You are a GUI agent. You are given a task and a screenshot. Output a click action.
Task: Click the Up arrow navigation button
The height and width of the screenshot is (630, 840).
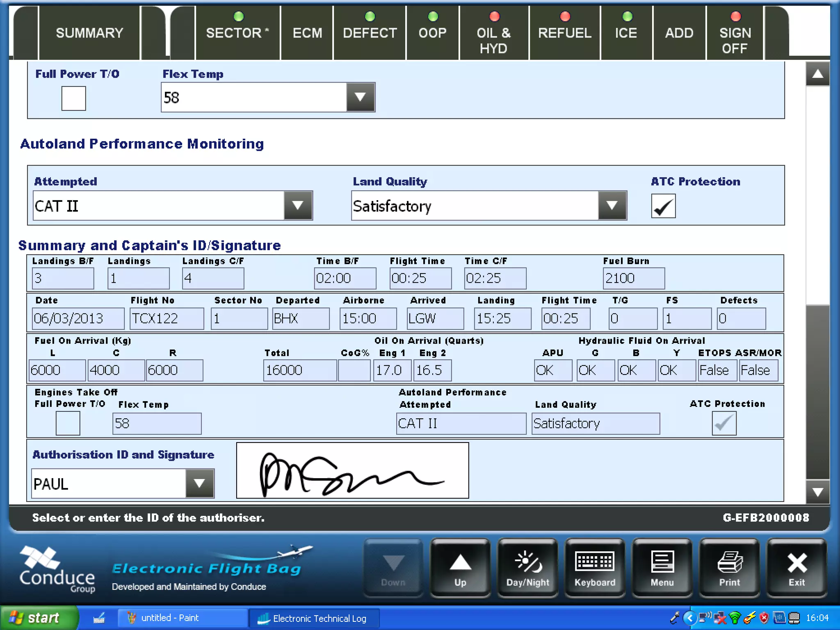pyautogui.click(x=460, y=568)
